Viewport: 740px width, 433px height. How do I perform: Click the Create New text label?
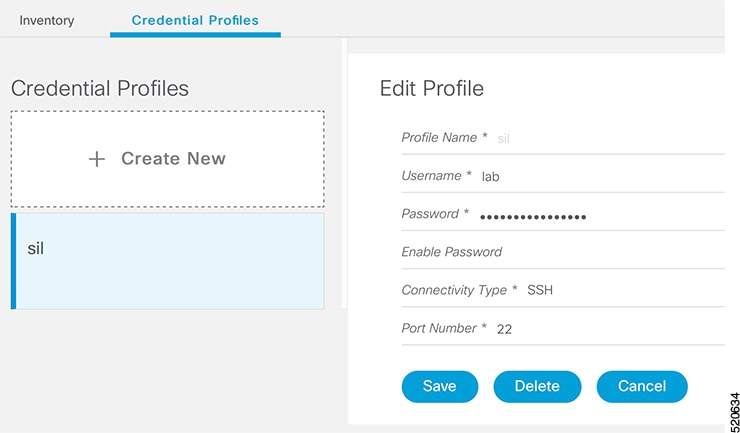click(x=173, y=158)
